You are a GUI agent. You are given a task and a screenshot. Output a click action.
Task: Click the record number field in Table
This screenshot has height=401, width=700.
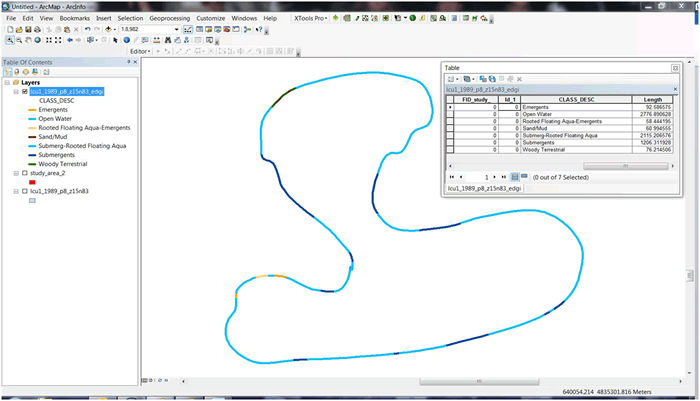pyautogui.click(x=479, y=177)
